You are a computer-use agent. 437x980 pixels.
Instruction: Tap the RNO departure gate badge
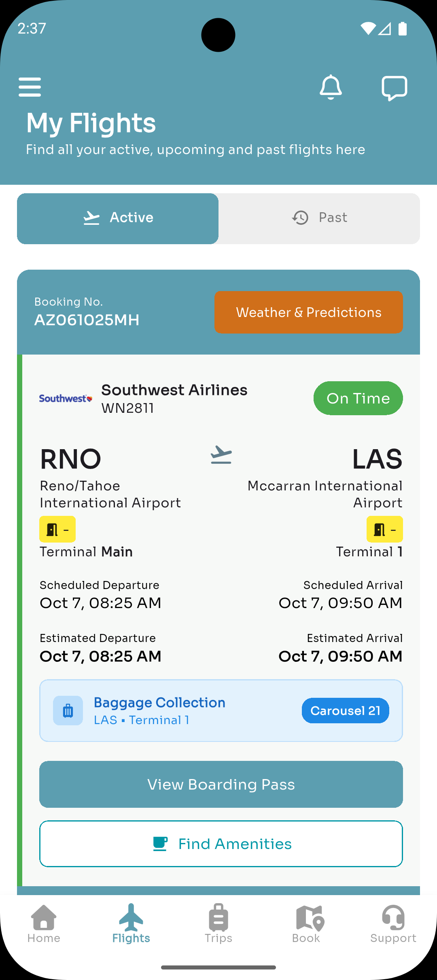pyautogui.click(x=57, y=529)
